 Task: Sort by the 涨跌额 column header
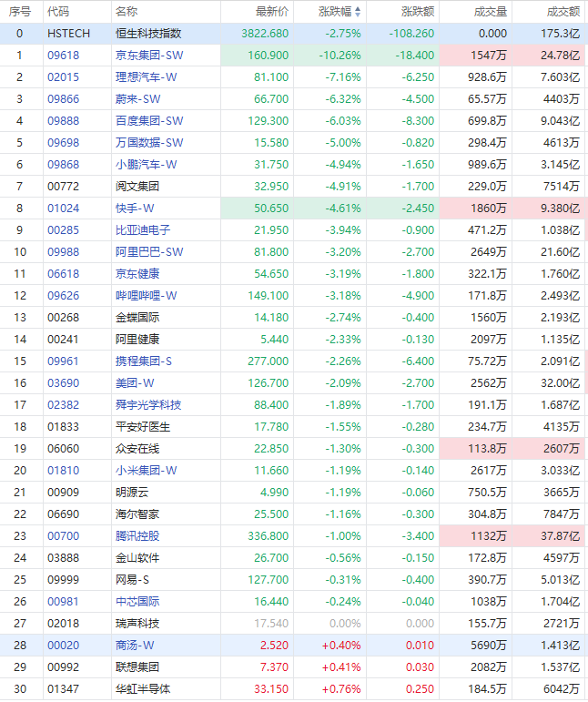point(418,12)
